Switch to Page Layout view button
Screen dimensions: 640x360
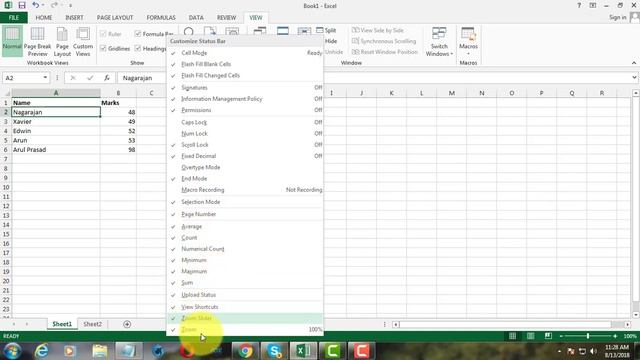click(x=62, y=42)
